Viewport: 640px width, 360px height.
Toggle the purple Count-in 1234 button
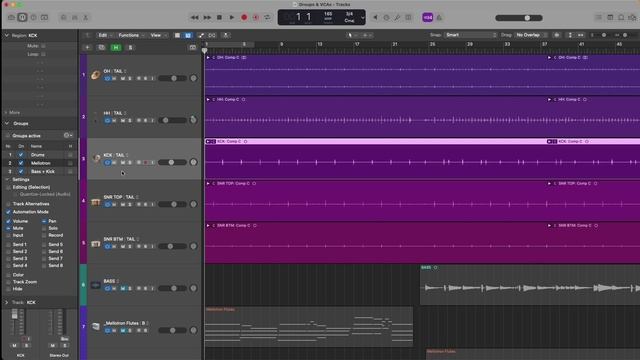[427, 18]
